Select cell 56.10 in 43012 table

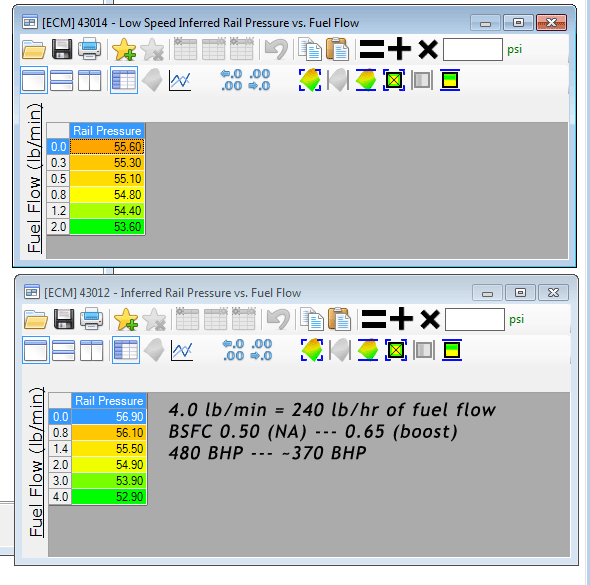click(109, 433)
